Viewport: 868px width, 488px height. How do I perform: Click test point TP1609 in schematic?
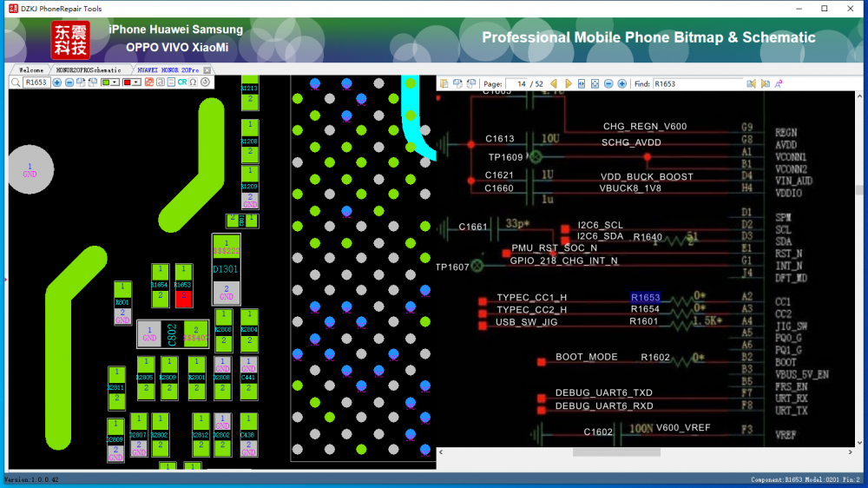tap(536, 157)
